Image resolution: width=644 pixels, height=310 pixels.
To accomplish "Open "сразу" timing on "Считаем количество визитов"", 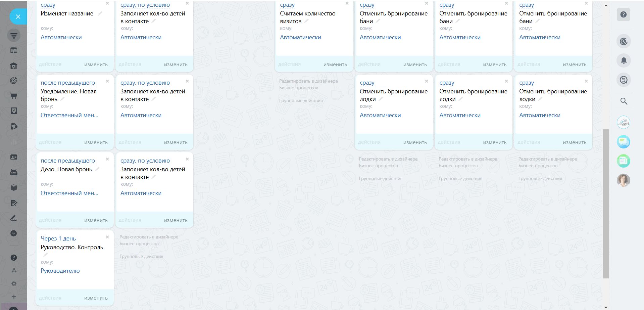I will click(x=287, y=5).
